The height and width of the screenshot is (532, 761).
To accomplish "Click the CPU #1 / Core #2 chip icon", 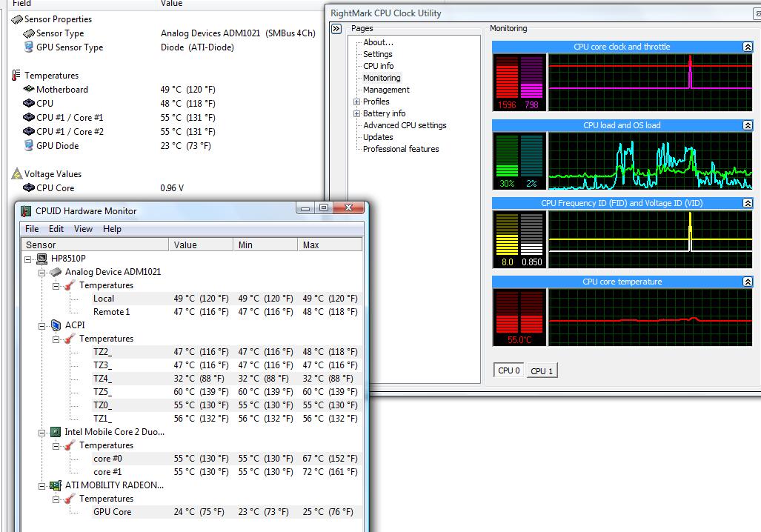I will click(29, 132).
